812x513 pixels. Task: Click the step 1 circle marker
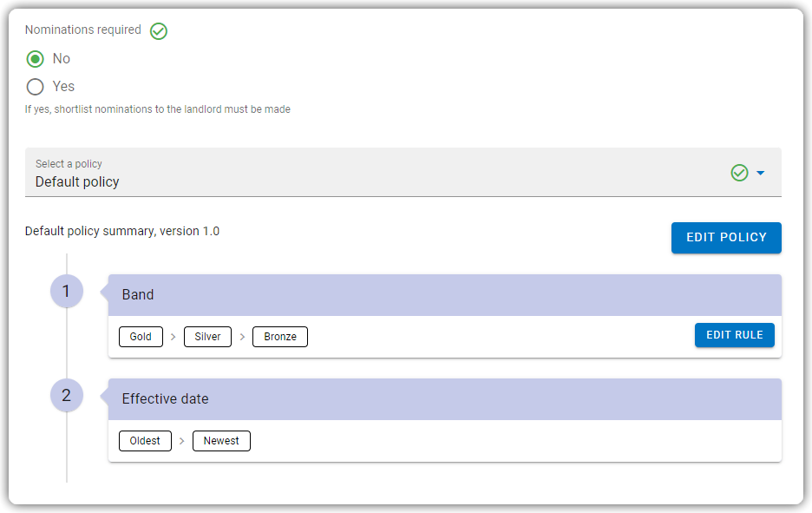(66, 291)
